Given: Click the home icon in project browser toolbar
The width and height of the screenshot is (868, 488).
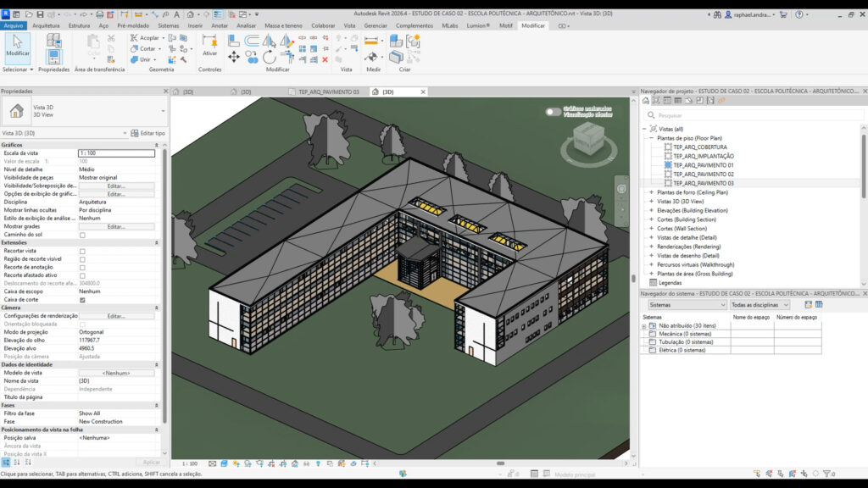Looking at the screenshot, I should pyautogui.click(x=645, y=101).
